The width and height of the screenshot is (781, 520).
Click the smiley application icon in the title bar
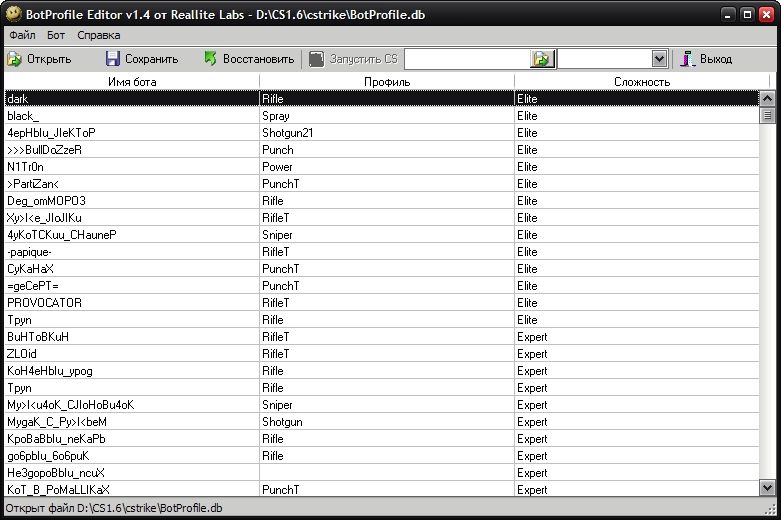pyautogui.click(x=13, y=13)
